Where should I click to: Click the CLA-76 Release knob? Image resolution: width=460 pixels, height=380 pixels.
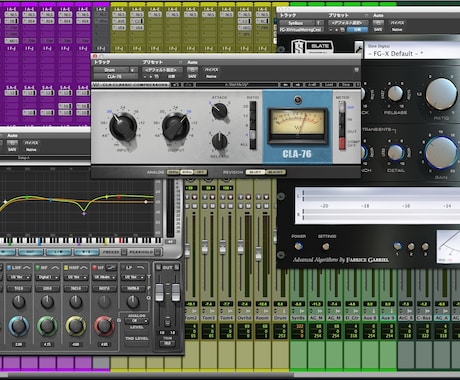tap(219, 142)
